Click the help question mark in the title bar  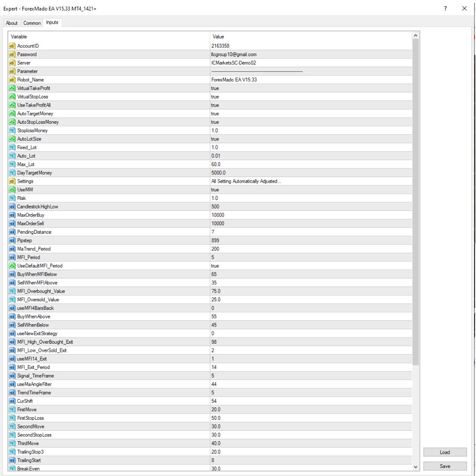[446, 9]
